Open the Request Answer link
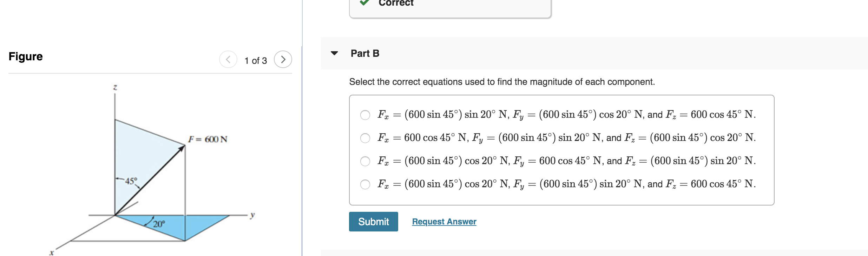 [445, 221]
